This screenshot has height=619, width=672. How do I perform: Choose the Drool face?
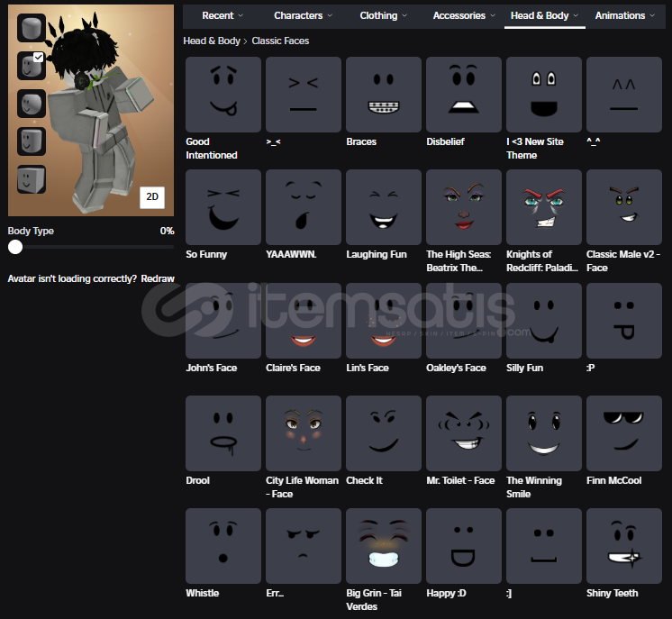(x=223, y=433)
